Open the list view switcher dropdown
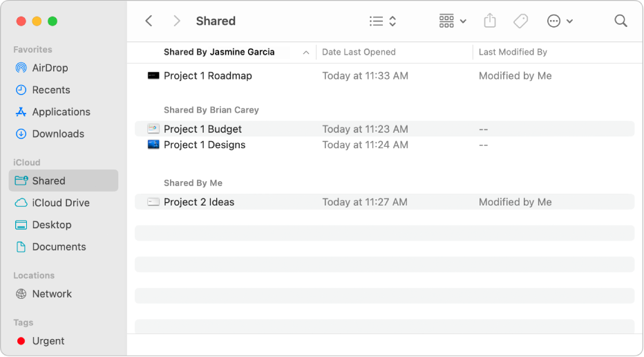 click(383, 21)
